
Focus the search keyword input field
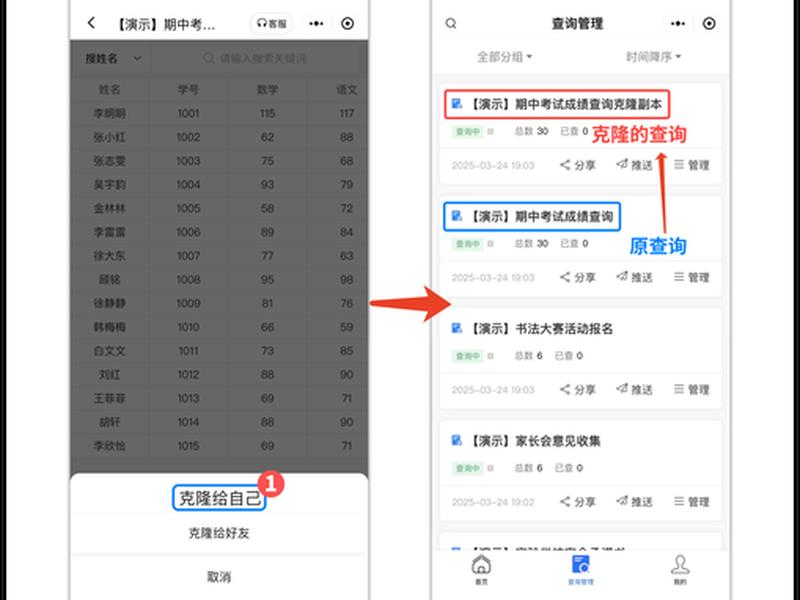pyautogui.click(x=255, y=59)
